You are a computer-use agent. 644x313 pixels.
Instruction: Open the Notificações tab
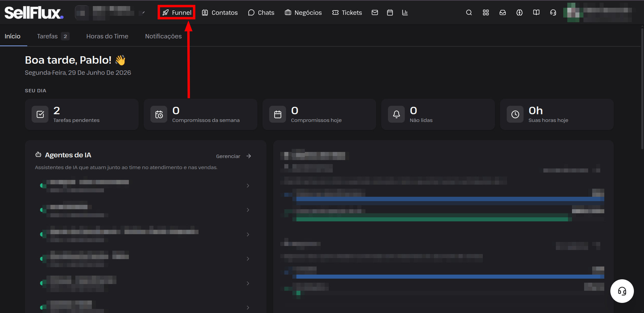tap(164, 36)
